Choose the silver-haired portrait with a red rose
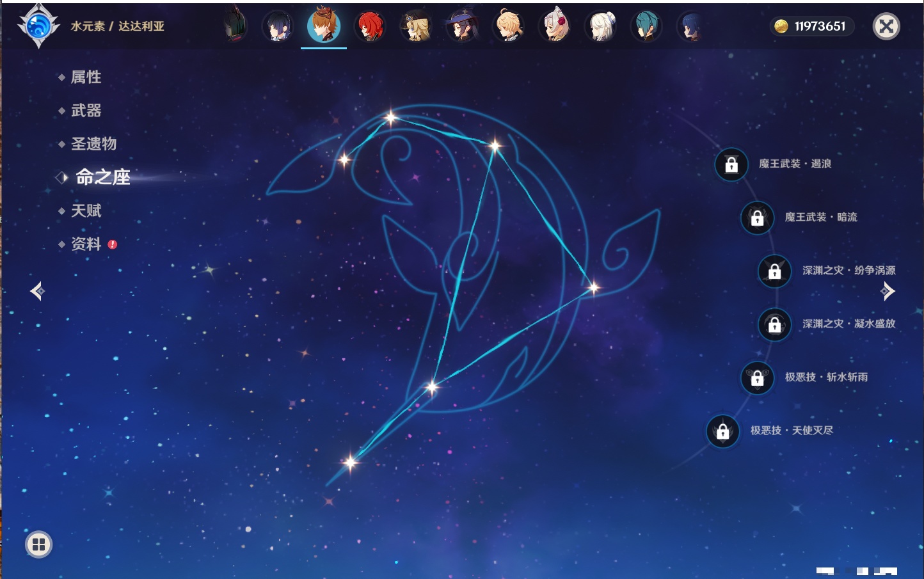Image resolution: width=924 pixels, height=579 pixels. point(555,26)
